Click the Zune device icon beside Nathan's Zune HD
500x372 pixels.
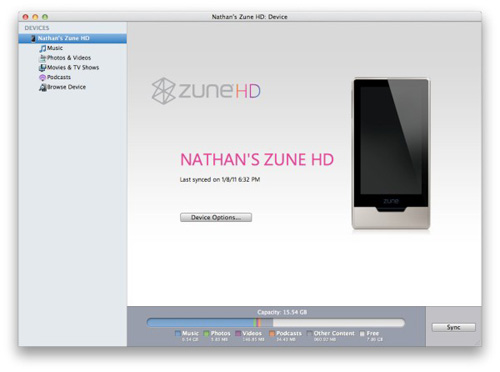33,38
